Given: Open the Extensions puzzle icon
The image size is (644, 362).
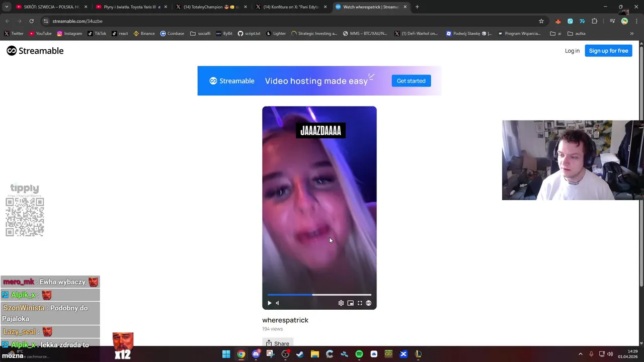Looking at the screenshot, I should [x=595, y=21].
